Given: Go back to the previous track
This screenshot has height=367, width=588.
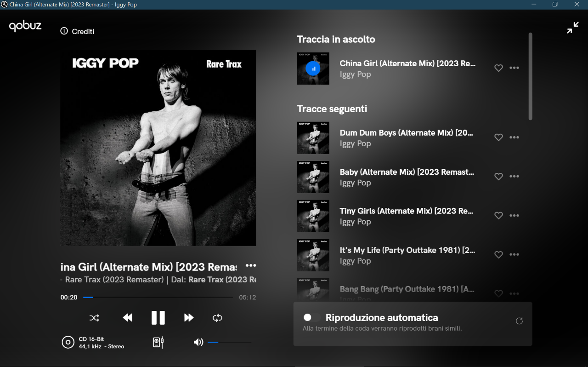Looking at the screenshot, I should click(128, 318).
